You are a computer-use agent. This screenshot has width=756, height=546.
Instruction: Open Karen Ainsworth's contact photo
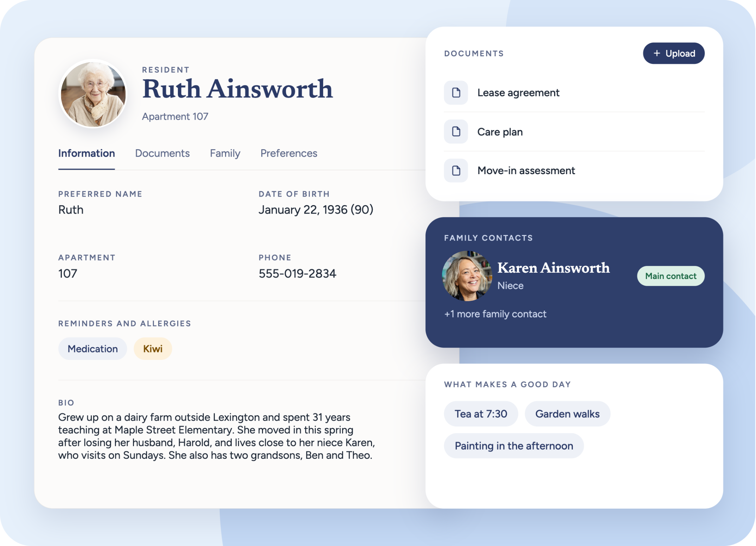(467, 276)
